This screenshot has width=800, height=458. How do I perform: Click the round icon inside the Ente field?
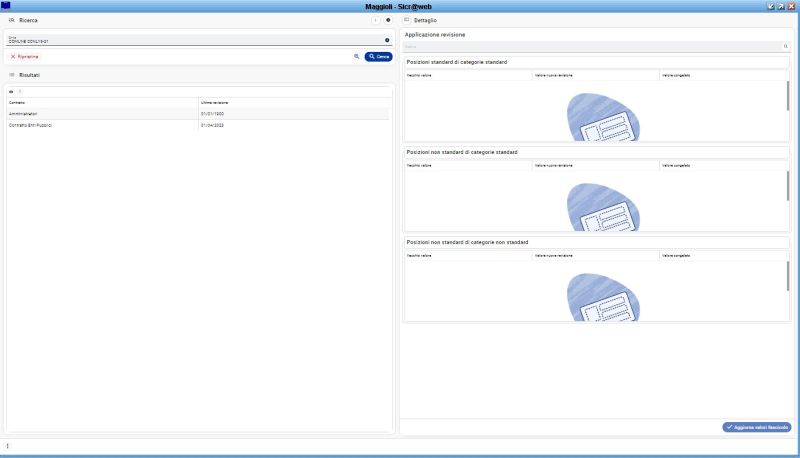tap(387, 40)
